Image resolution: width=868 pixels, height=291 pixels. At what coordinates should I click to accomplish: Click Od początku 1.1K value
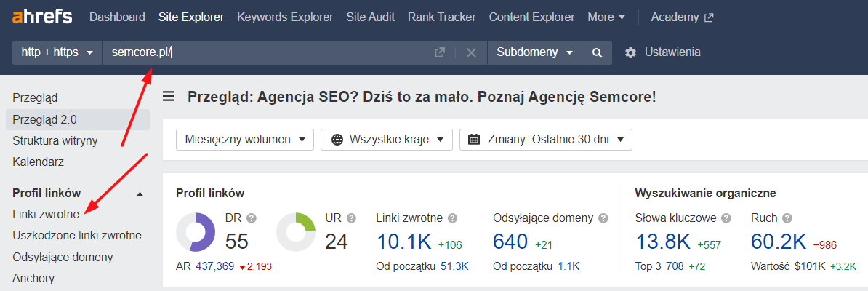(x=568, y=266)
